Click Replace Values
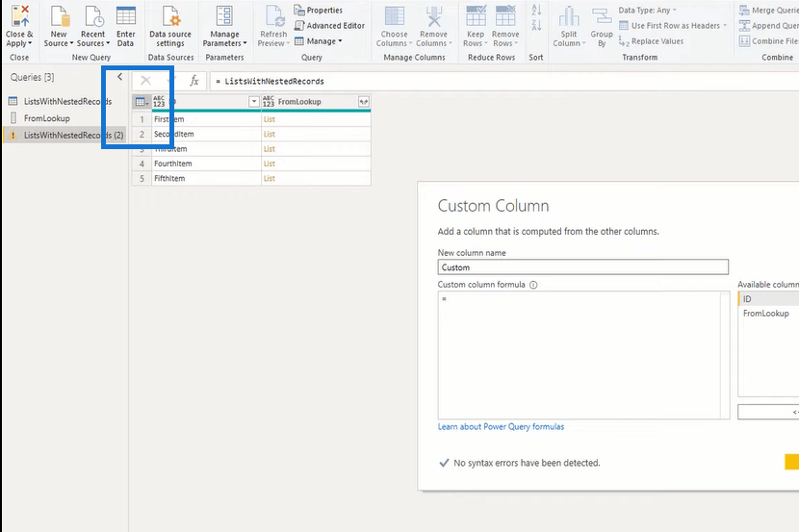The image size is (799, 532). [x=651, y=41]
